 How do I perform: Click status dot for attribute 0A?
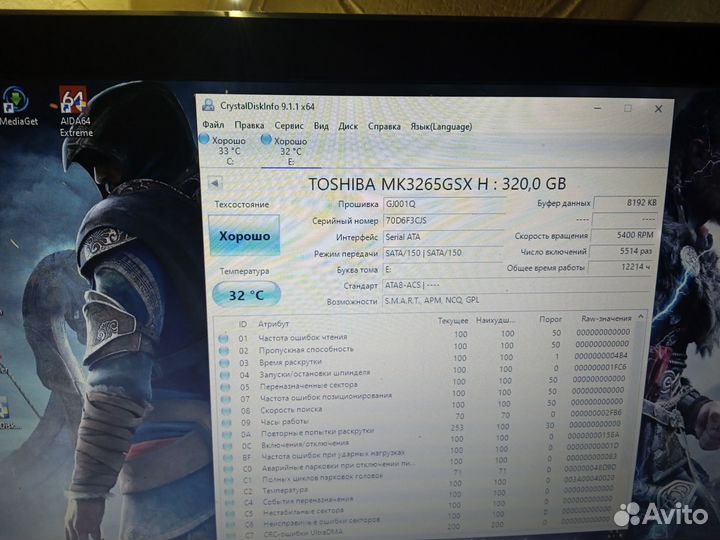pos(227,434)
